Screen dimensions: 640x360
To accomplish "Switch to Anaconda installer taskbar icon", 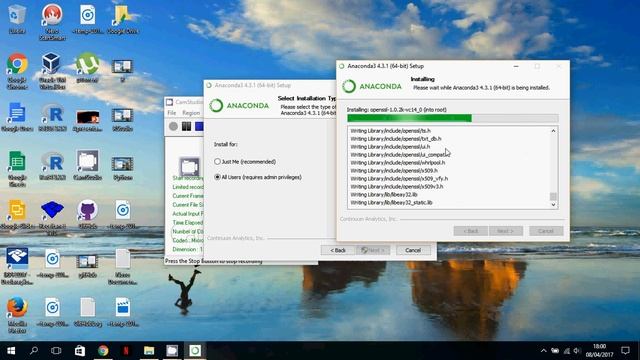I will pyautogui.click(x=195, y=351).
